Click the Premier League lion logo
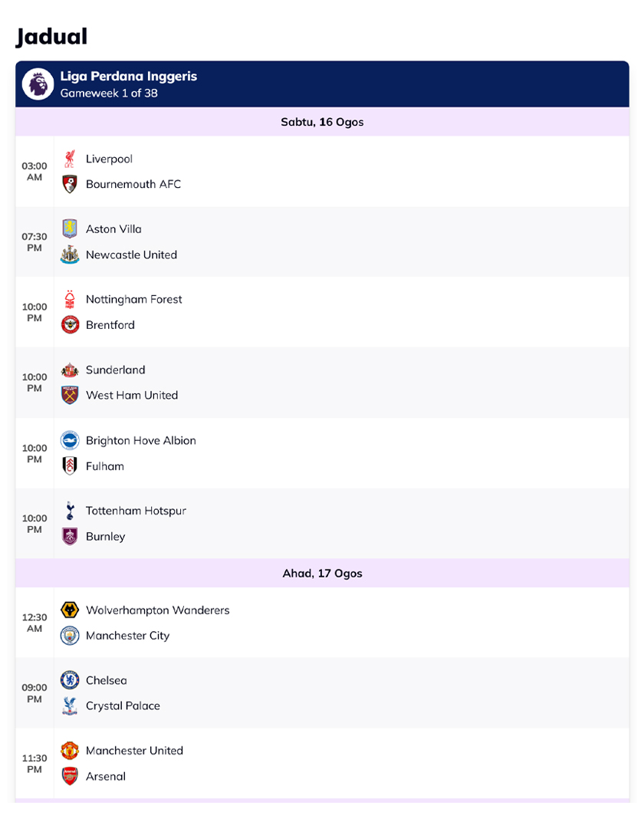Screen dimensions: 644x822 pyautogui.click(x=38, y=84)
